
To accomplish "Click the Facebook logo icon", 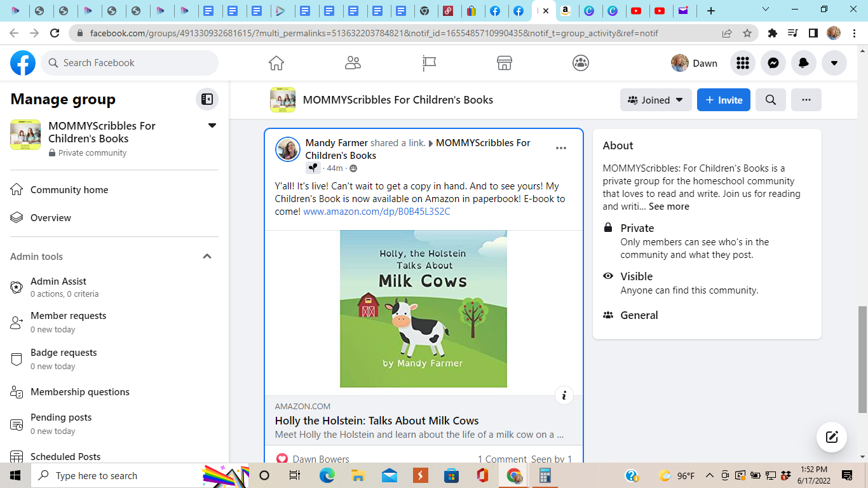I will 23,63.
